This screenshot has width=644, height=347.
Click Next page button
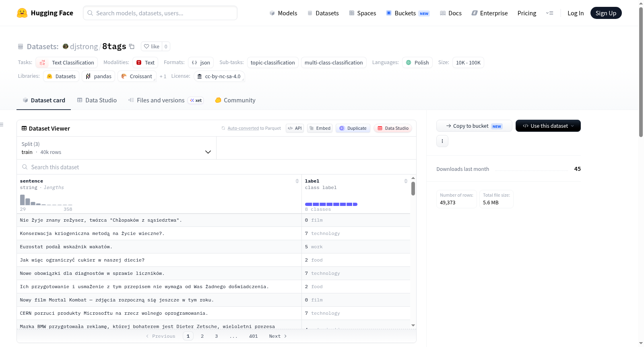[278, 336]
